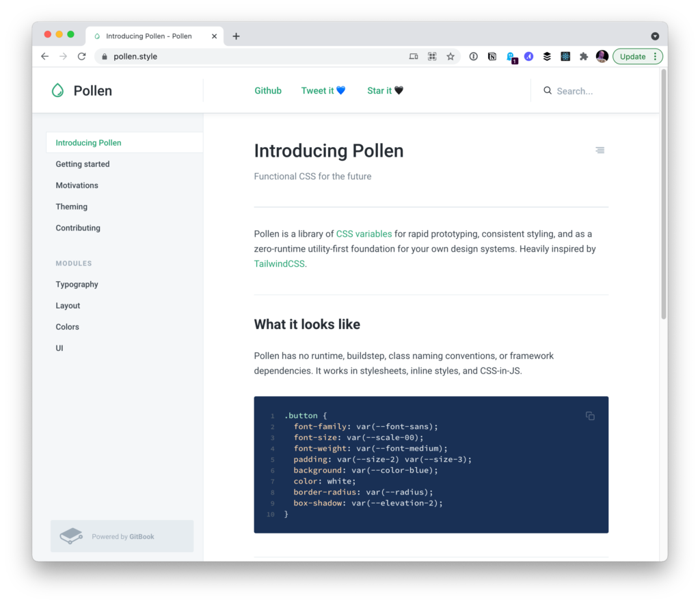Image resolution: width=700 pixels, height=604 pixels.
Task: Click the 'box-shadow: var(--elevation-2);' code line
Action: (x=368, y=503)
